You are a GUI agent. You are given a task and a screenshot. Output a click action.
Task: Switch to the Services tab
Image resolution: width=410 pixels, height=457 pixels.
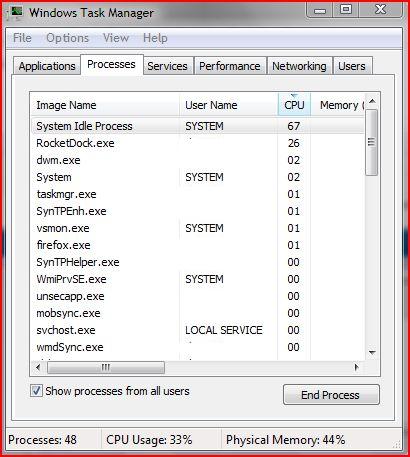click(167, 66)
